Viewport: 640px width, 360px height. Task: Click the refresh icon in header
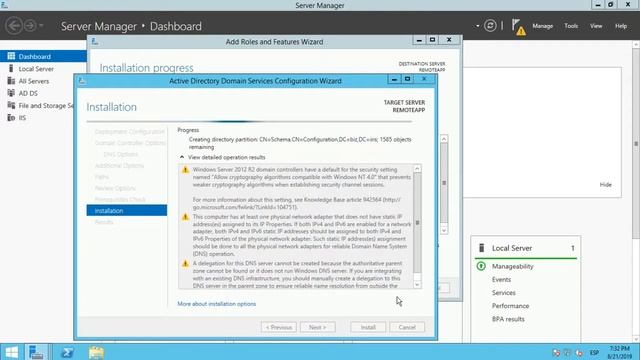[x=490, y=26]
